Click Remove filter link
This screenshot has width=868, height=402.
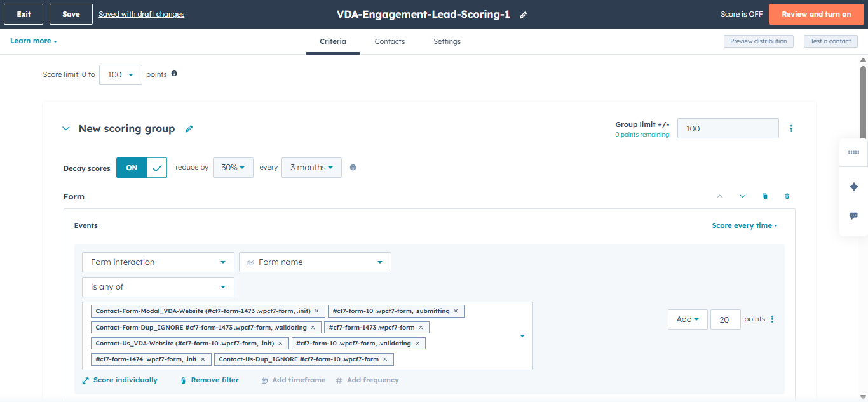[210, 380]
